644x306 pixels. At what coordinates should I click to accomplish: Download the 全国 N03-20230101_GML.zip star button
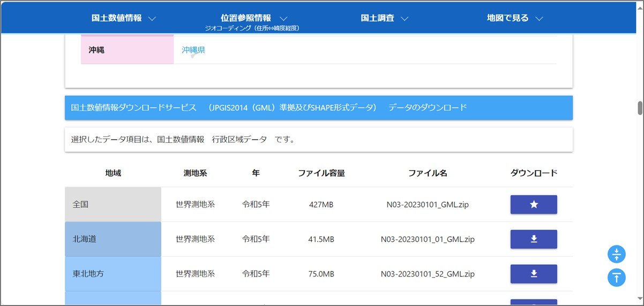(x=534, y=204)
